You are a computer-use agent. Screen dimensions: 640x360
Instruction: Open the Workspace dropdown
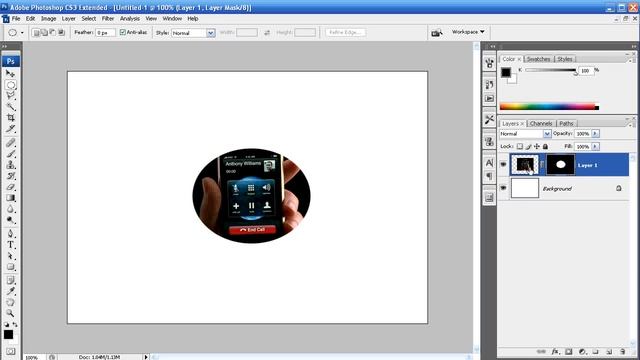(468, 32)
